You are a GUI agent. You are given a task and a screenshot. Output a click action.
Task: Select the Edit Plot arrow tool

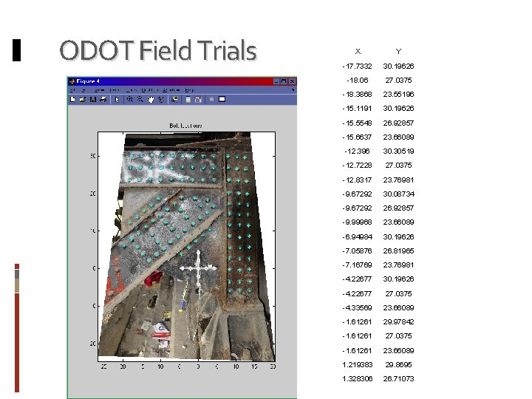pyautogui.click(x=117, y=100)
